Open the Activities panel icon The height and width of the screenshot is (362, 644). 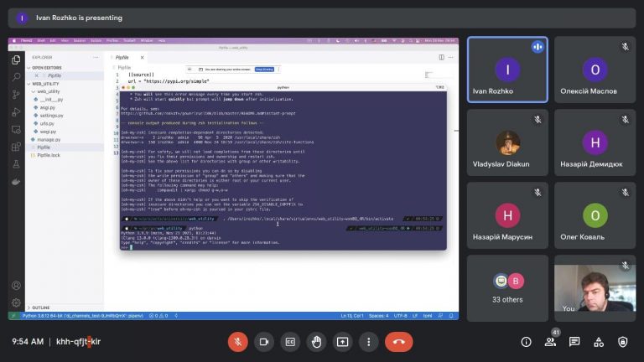[x=599, y=342]
